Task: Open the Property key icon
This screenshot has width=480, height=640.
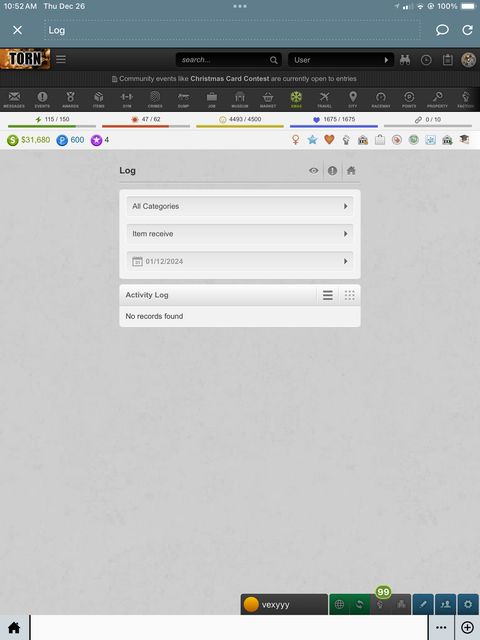Action: click(437, 99)
